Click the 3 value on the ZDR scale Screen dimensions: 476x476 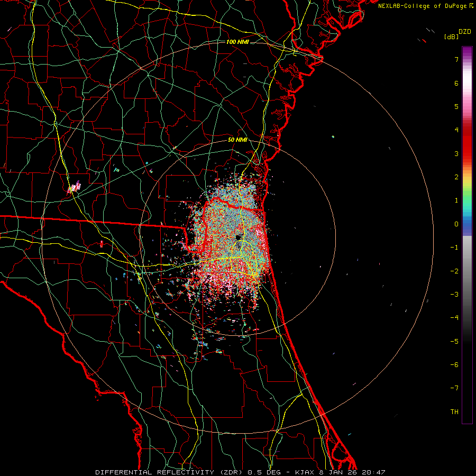(x=456, y=153)
